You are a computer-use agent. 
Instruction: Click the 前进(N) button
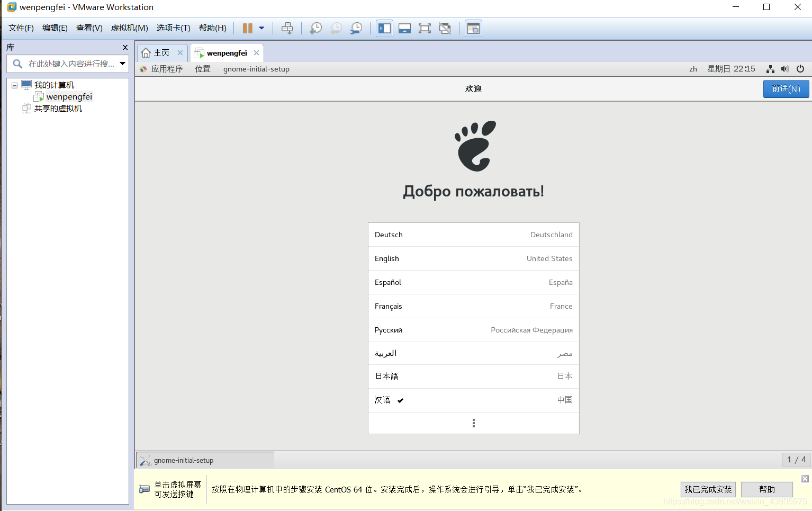(786, 89)
